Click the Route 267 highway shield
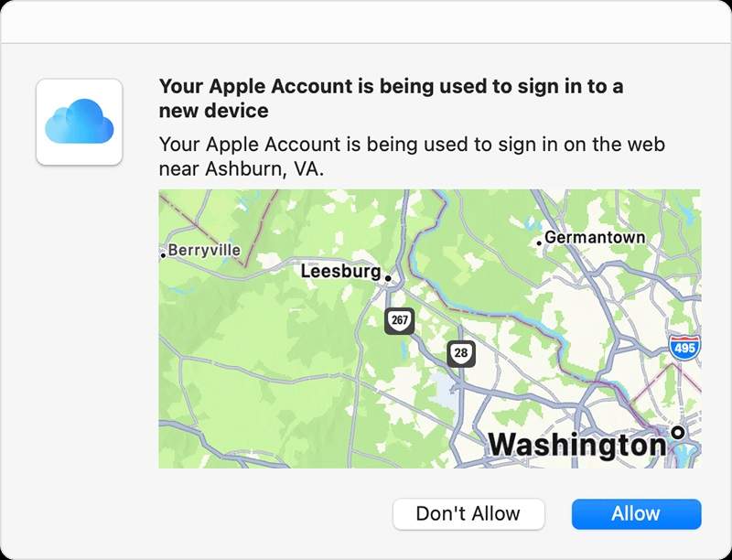 pos(399,320)
